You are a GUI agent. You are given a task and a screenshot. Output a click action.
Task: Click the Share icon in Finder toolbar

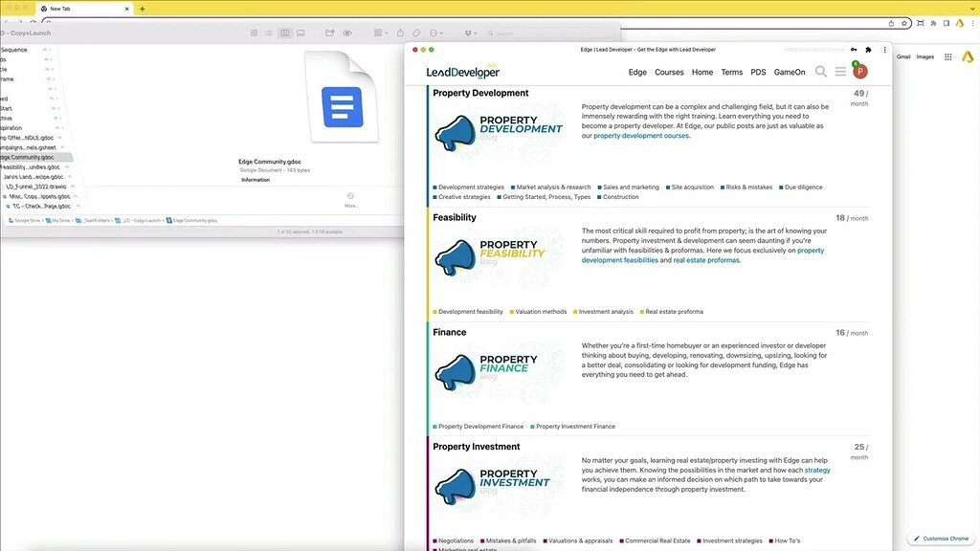400,33
